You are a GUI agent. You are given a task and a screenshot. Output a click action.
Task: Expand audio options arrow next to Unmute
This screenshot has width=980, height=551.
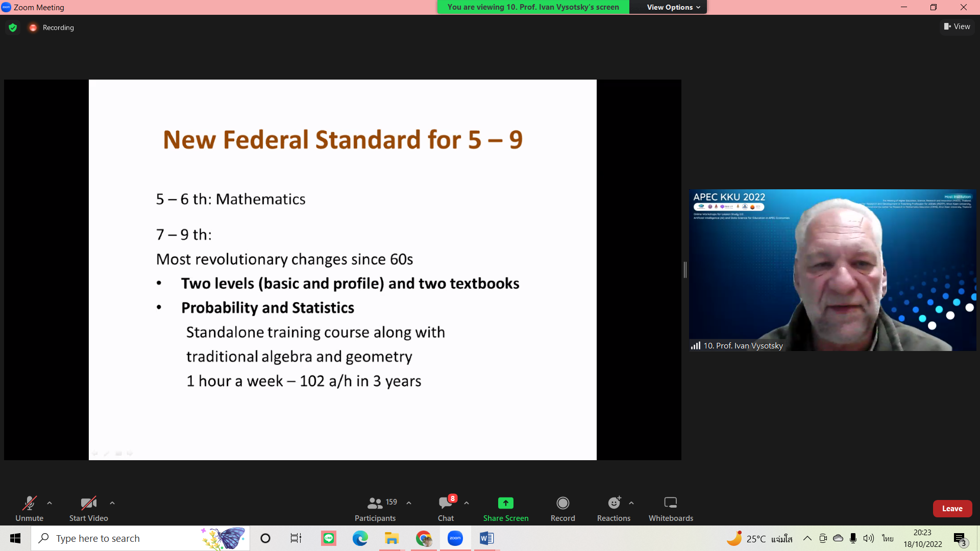coord(50,503)
